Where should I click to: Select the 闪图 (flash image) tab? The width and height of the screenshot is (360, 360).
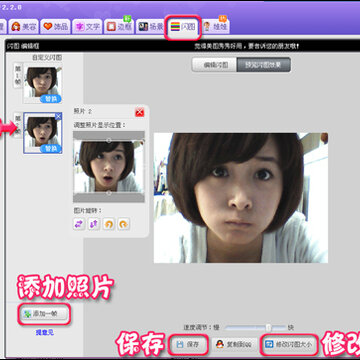(x=183, y=27)
